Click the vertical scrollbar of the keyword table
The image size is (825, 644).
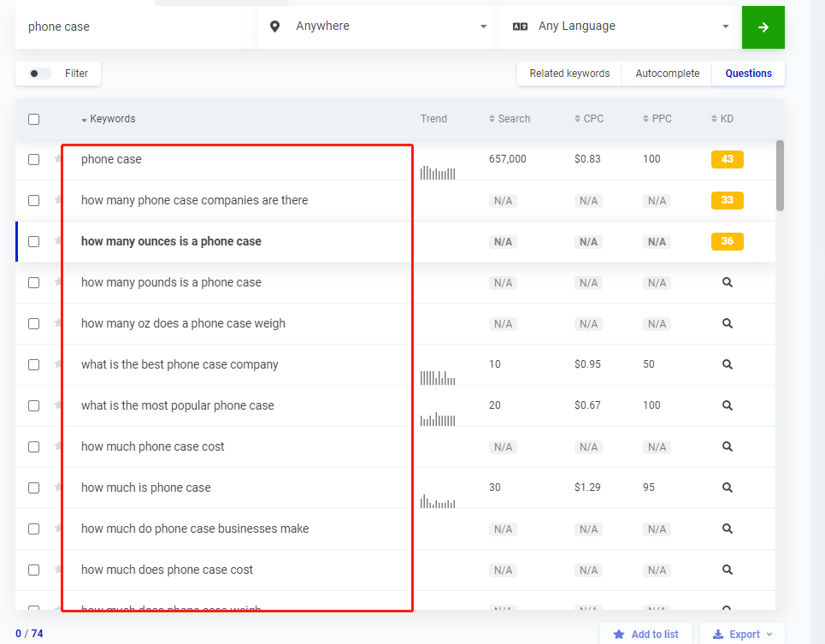click(780, 175)
